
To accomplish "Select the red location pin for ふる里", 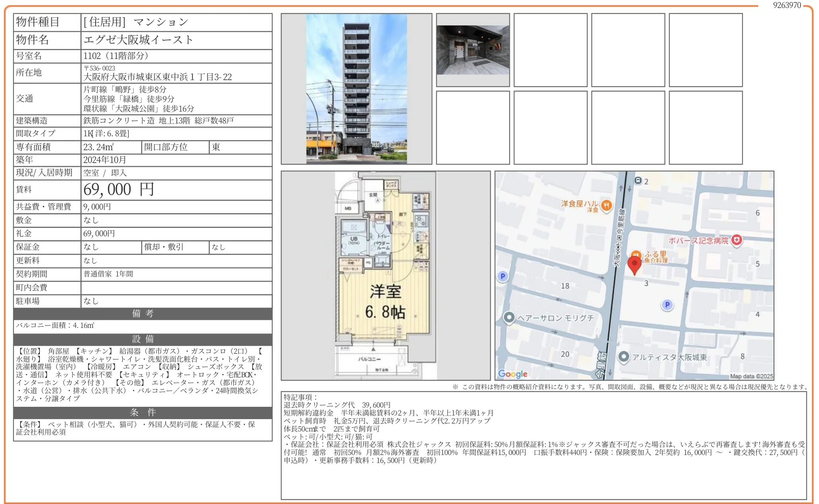I will [x=635, y=264].
